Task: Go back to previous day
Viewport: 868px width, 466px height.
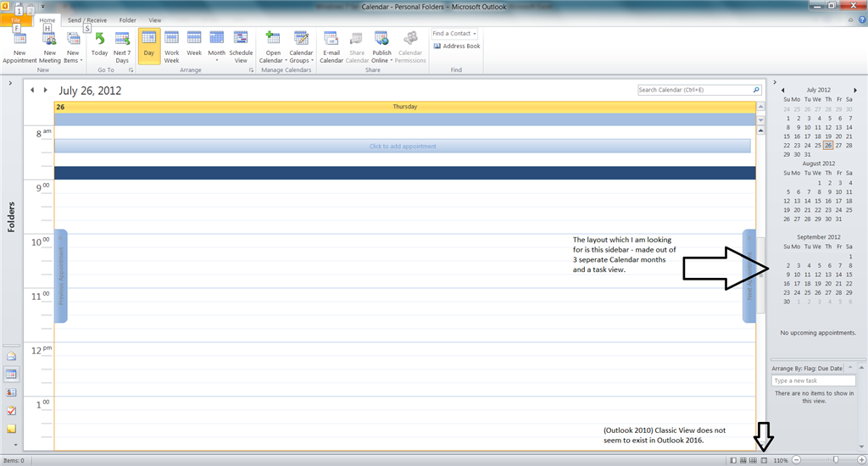Action: click(32, 90)
